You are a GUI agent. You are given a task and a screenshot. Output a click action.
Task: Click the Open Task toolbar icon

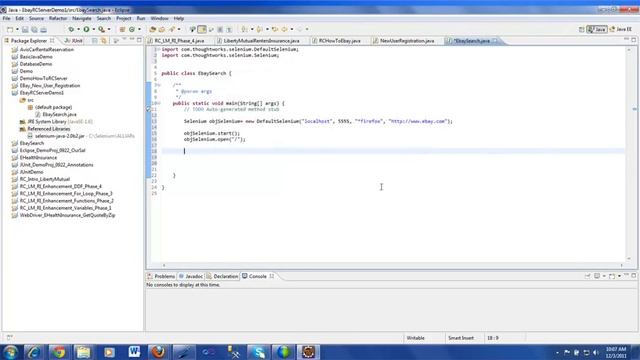162,29
